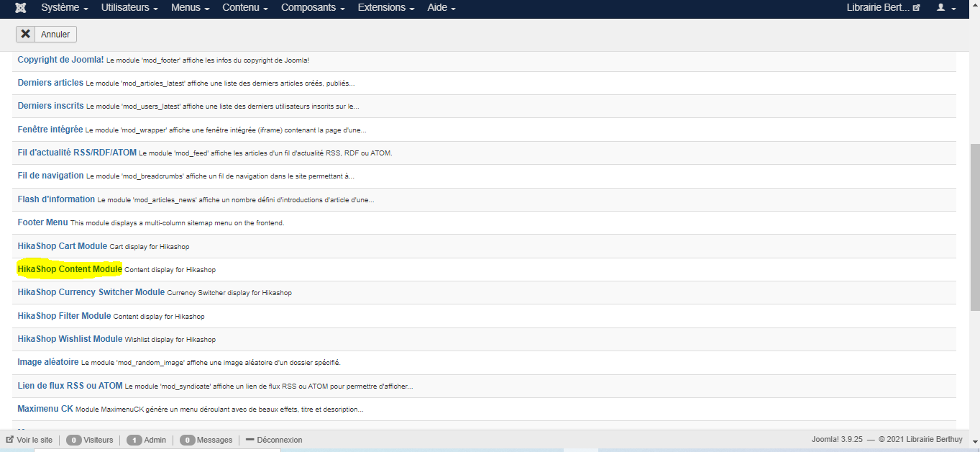Click the Voir le site link
980x452 pixels.
tap(35, 440)
